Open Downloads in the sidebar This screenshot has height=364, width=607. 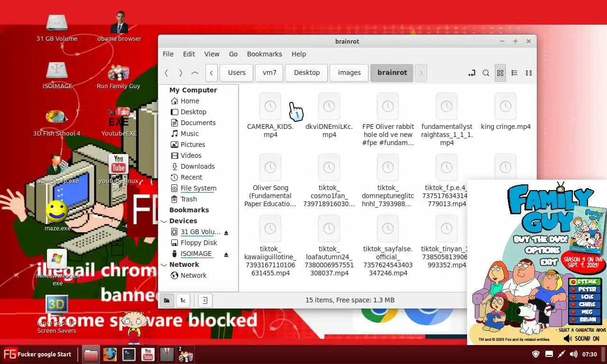[198, 166]
